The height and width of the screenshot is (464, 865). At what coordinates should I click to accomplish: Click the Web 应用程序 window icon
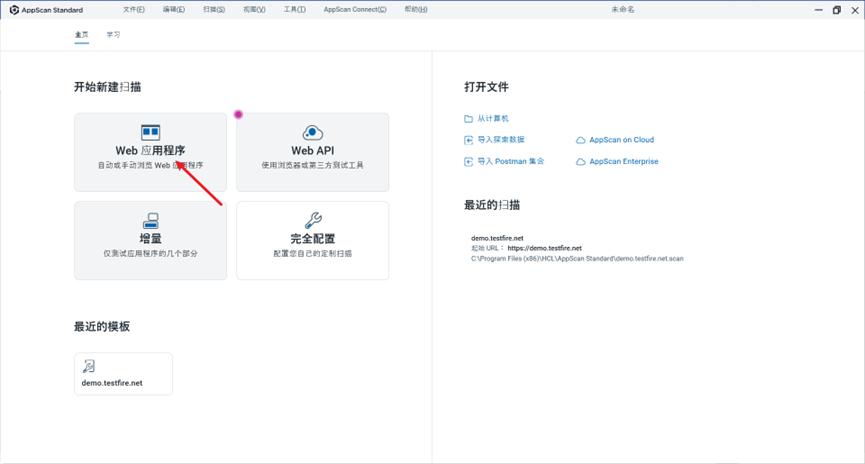(151, 132)
